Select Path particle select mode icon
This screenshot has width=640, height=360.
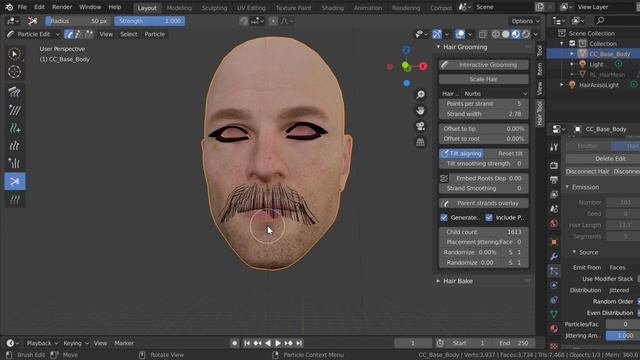[69, 34]
